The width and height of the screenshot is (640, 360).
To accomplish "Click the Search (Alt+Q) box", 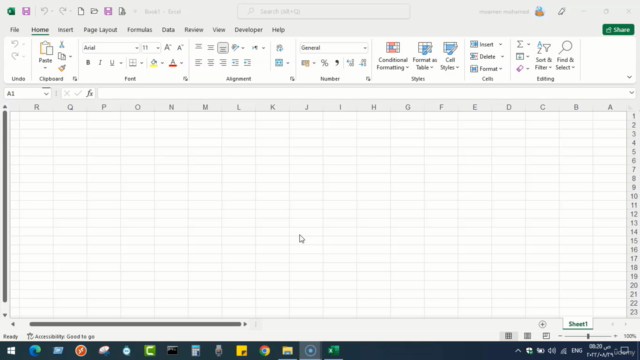I will pyautogui.click(x=324, y=11).
